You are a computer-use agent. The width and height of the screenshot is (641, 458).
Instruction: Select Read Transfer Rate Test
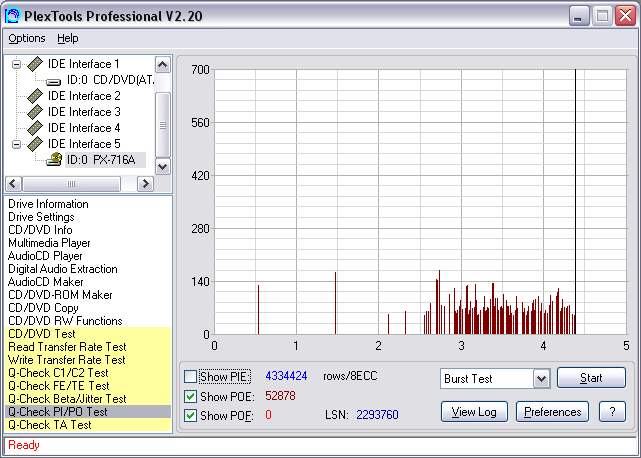pos(88,347)
